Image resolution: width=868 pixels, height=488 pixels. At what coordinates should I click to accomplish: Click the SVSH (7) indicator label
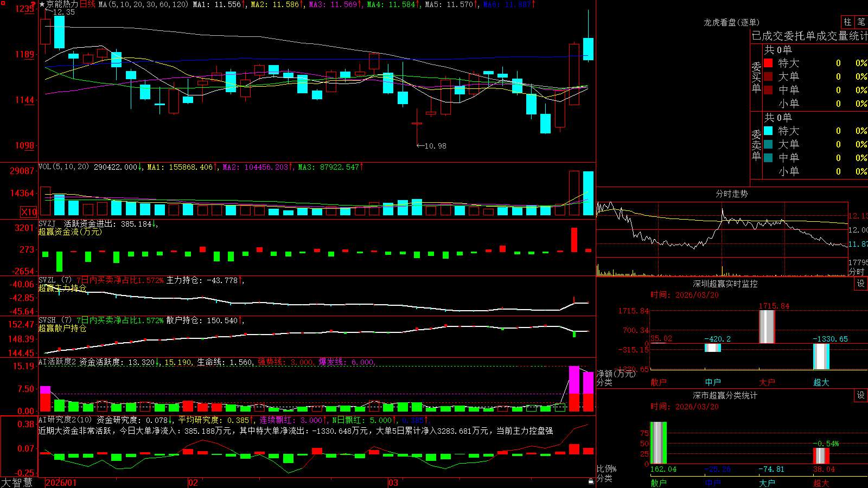coord(55,320)
